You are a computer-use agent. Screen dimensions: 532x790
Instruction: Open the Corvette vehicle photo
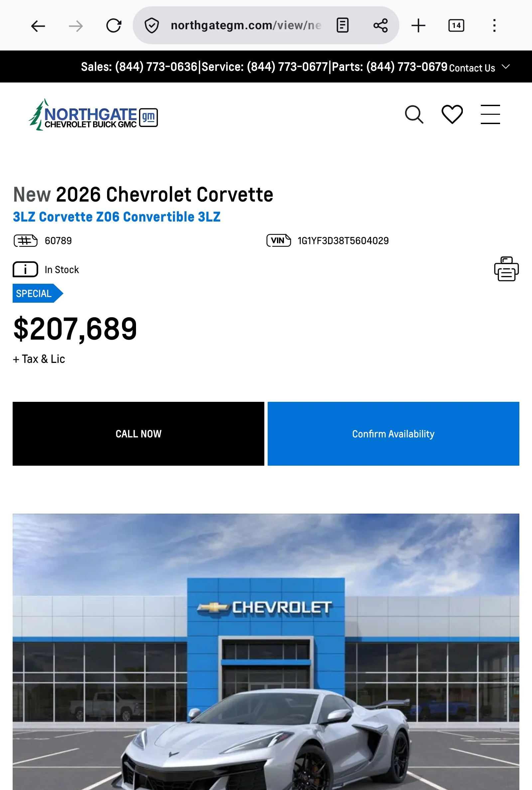(x=266, y=662)
